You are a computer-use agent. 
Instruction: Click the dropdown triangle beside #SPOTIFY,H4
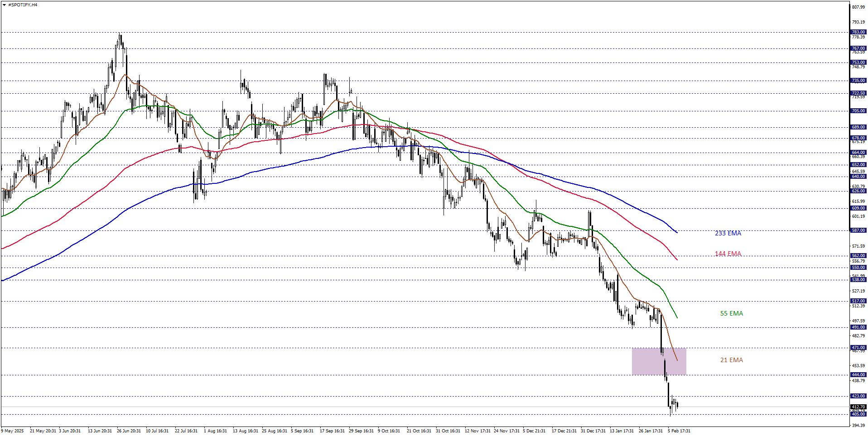4,5
